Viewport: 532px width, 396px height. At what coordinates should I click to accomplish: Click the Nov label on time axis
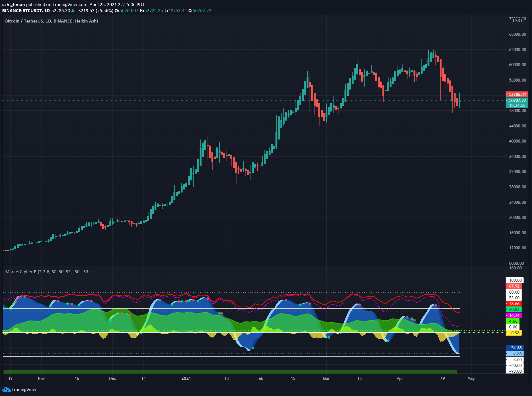click(x=41, y=378)
